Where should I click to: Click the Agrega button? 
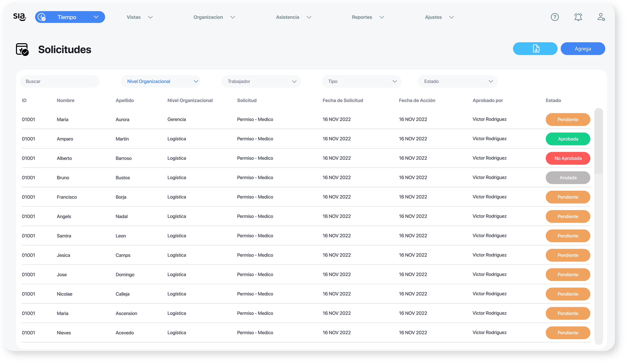[x=583, y=49]
